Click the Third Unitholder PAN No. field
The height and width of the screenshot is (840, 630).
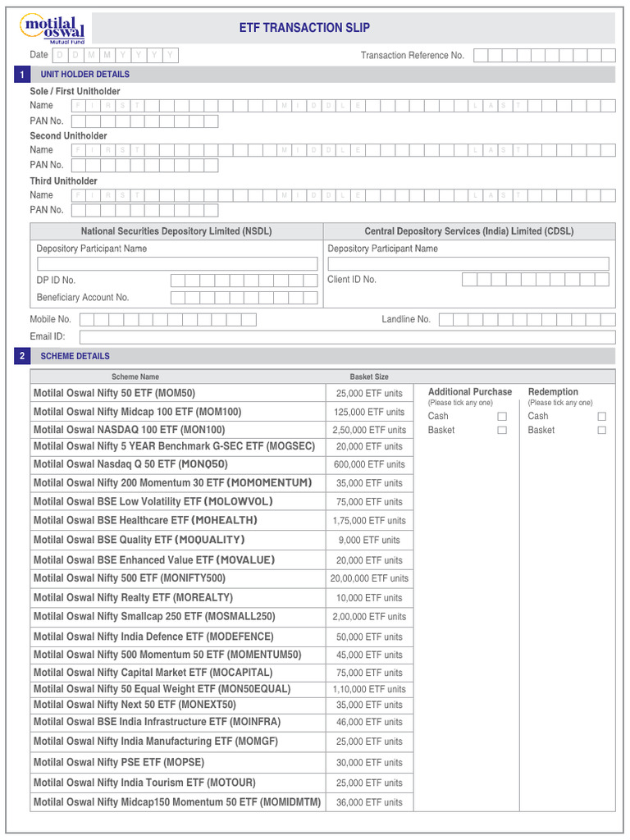pos(144,210)
